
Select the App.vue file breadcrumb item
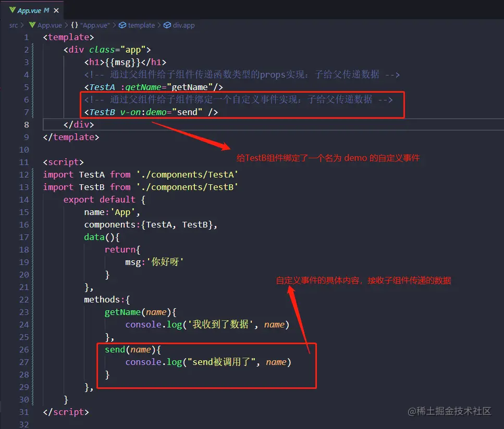pos(50,25)
